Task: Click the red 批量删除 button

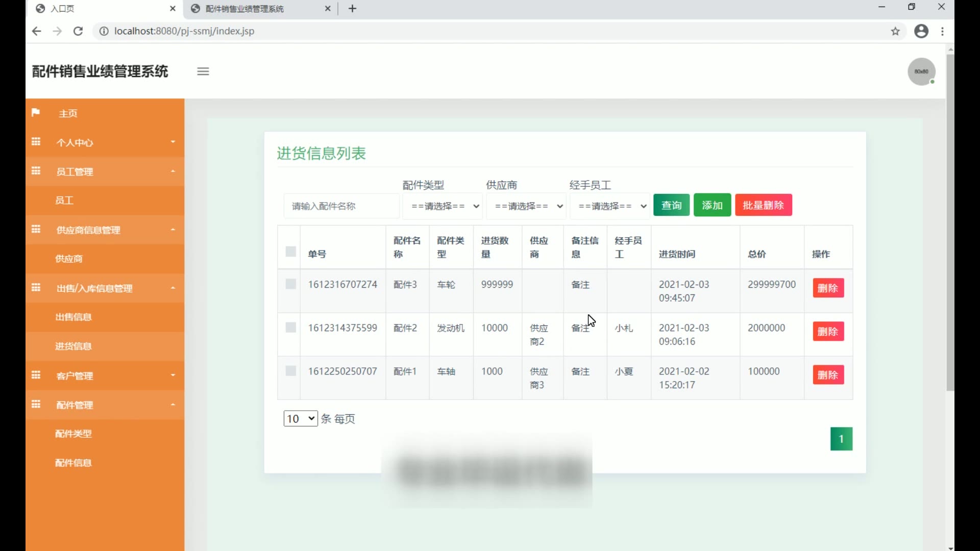Action: (x=763, y=205)
